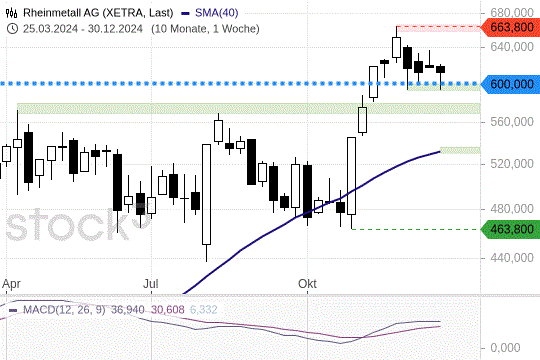Click the candlestick chart type icon
The height and width of the screenshot is (360, 540).
(x=11, y=13)
